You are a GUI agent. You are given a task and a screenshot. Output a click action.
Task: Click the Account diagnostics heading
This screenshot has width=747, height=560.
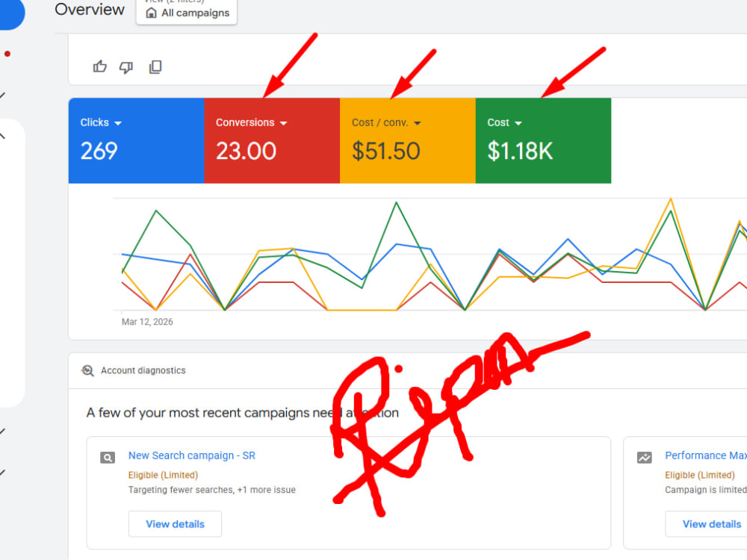[x=143, y=370]
